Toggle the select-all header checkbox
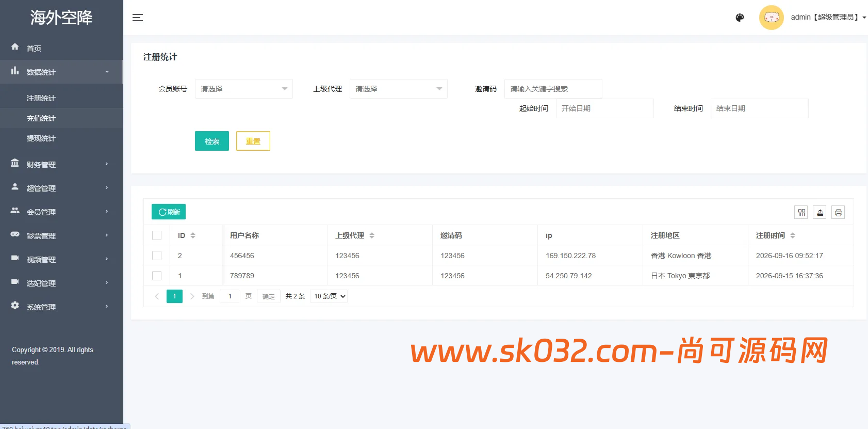This screenshot has width=868, height=429. pos(157,235)
